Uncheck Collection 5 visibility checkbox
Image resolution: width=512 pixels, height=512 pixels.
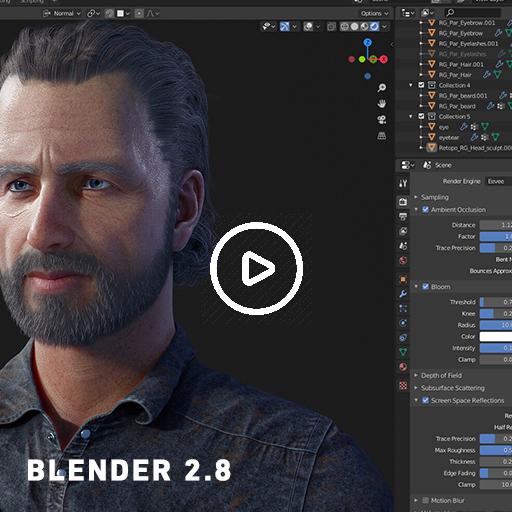[421, 116]
